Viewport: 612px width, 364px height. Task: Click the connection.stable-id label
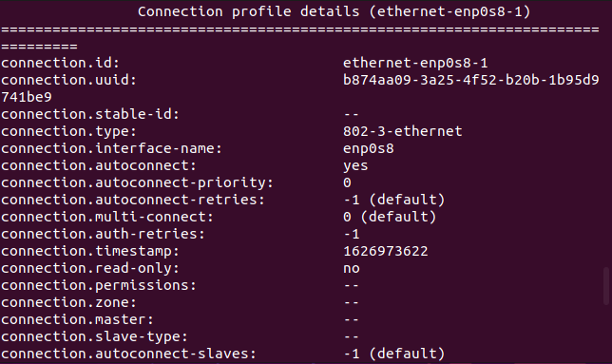[90, 114]
